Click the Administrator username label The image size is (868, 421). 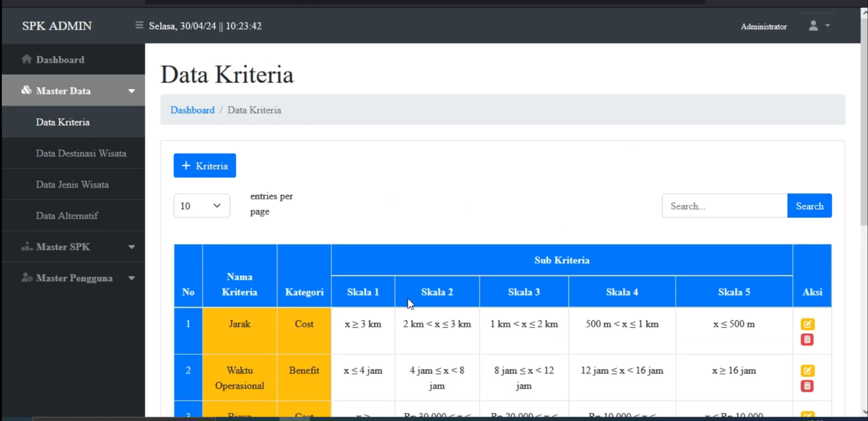[x=764, y=26]
